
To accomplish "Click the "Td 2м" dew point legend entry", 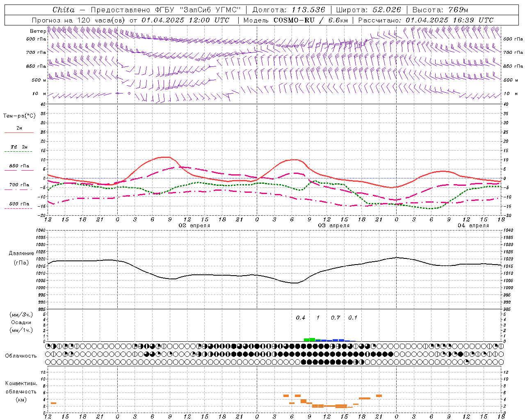I will (19, 147).
